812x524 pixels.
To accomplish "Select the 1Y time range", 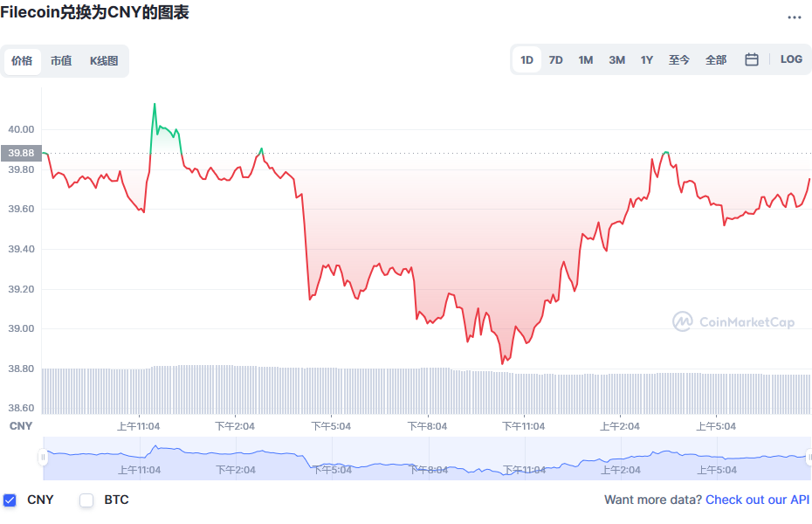I will (647, 60).
